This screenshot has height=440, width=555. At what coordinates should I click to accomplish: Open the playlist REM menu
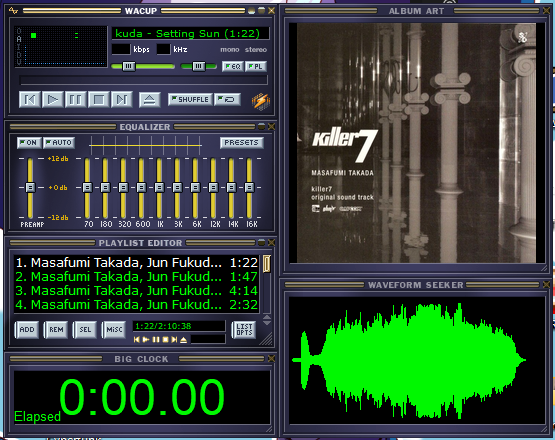tap(56, 330)
